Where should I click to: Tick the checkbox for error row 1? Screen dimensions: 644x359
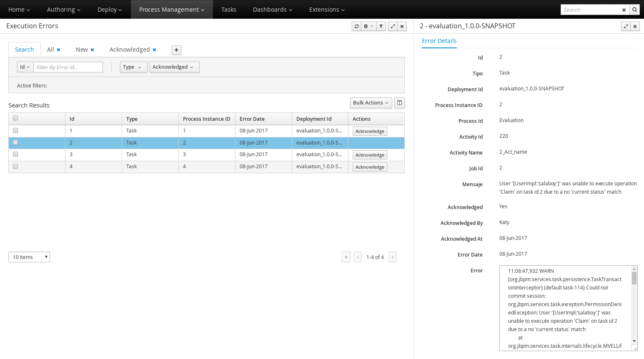point(15,130)
